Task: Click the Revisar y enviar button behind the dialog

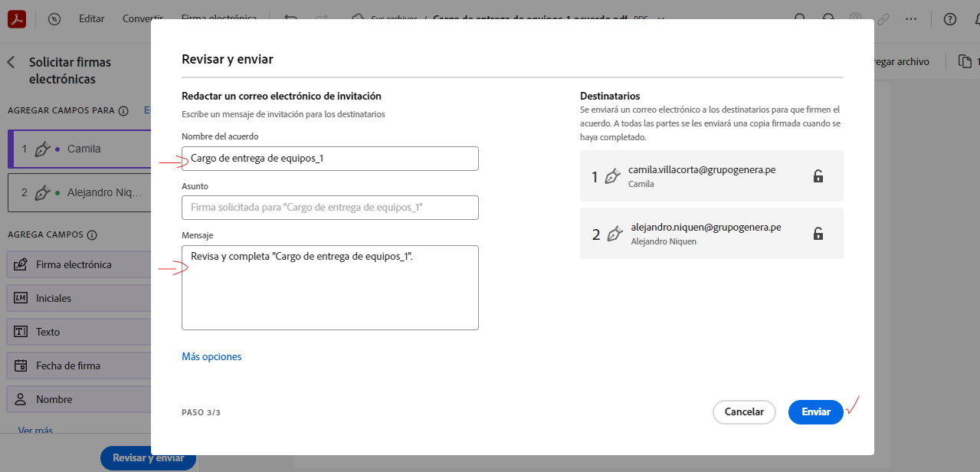Action: [x=149, y=458]
